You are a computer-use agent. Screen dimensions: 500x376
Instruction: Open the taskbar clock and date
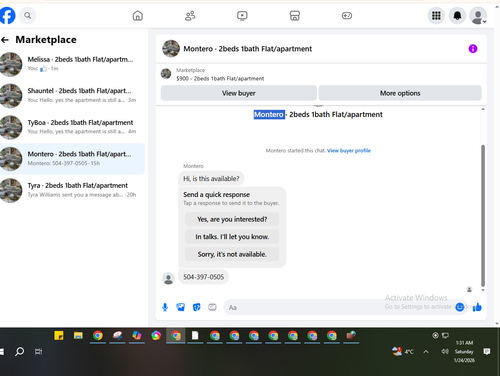point(464,351)
